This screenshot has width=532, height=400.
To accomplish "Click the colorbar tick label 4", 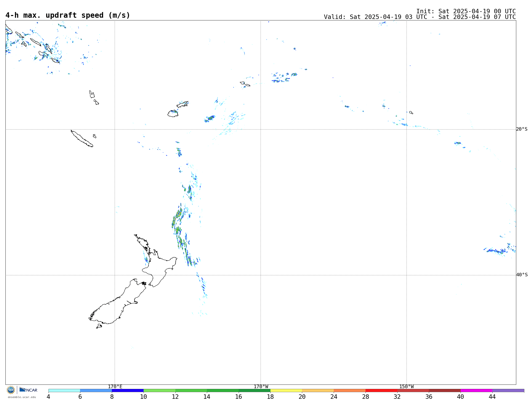I will 49,397.
